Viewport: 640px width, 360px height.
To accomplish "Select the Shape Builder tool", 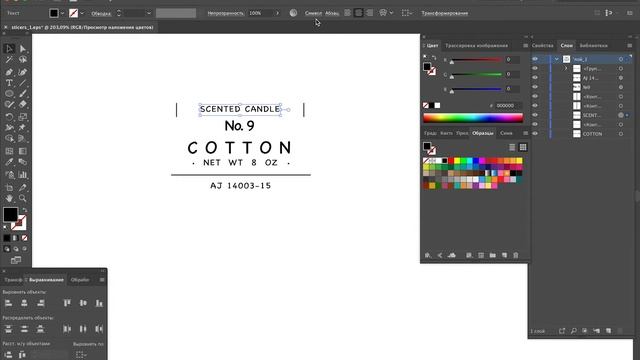I will click(x=9, y=139).
